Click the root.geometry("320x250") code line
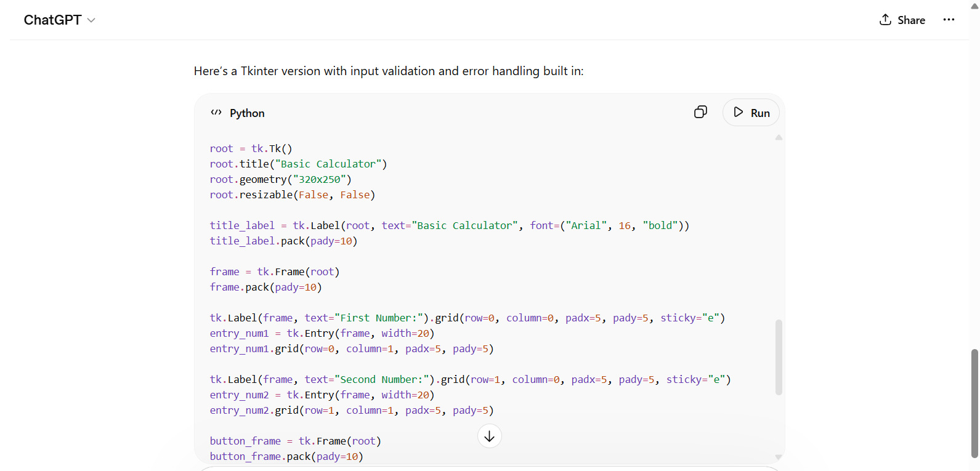 [x=280, y=180]
